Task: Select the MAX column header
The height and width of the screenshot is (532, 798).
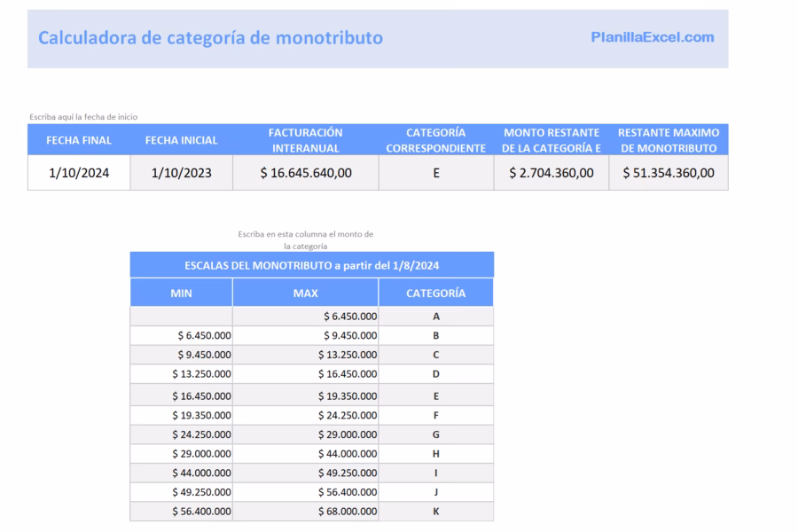Action: tap(304, 292)
